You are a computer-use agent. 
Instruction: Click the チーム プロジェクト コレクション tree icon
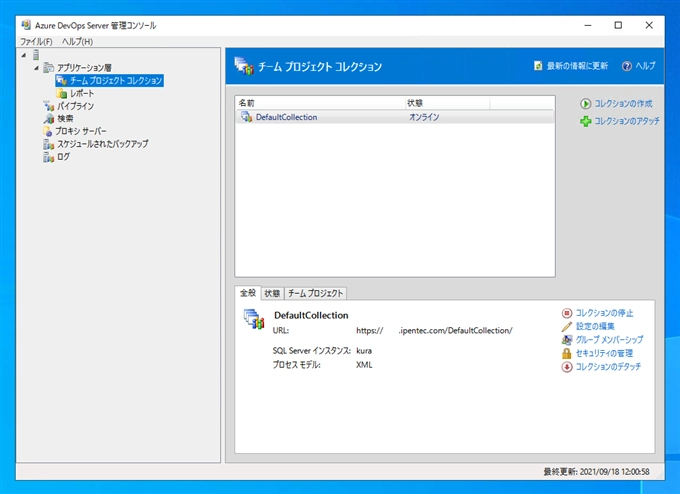click(62, 80)
